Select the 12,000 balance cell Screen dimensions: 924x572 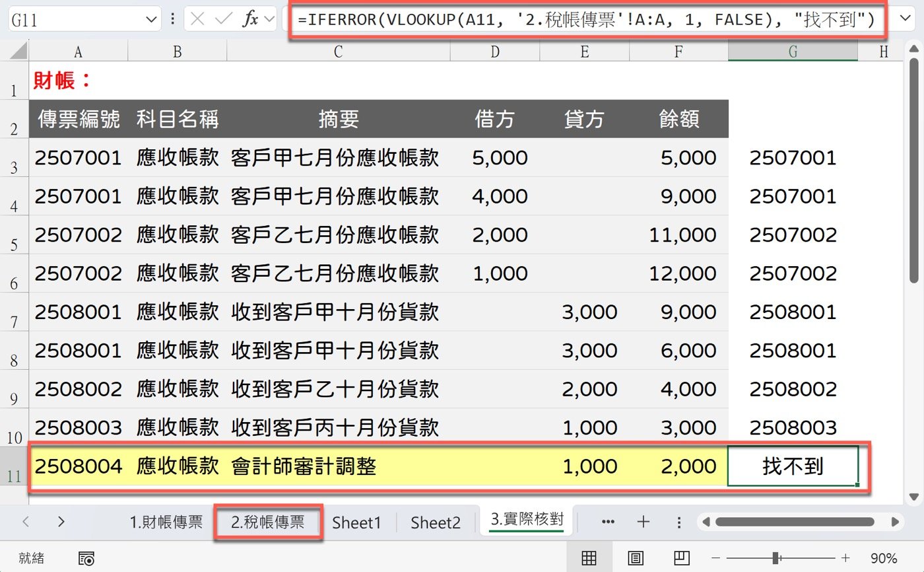tap(678, 273)
